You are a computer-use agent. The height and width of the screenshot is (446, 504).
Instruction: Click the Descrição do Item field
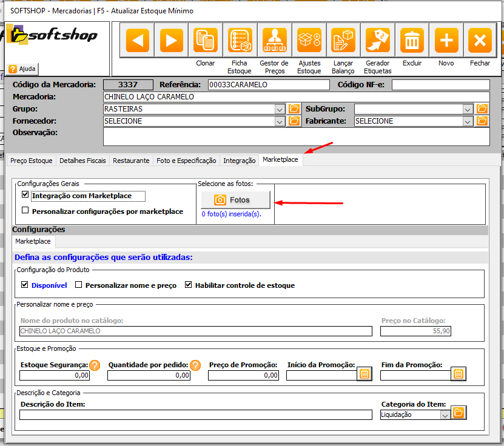(195, 415)
